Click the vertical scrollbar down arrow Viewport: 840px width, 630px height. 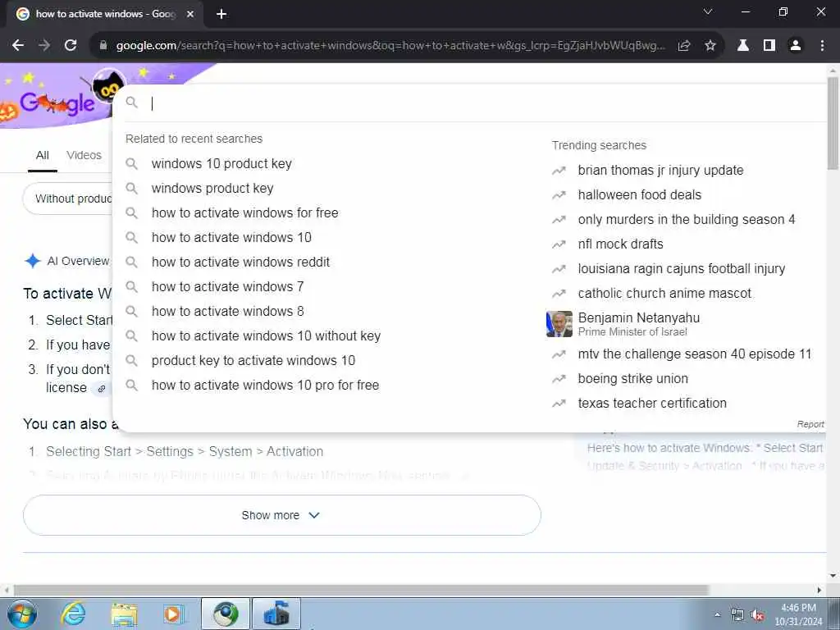click(833, 576)
